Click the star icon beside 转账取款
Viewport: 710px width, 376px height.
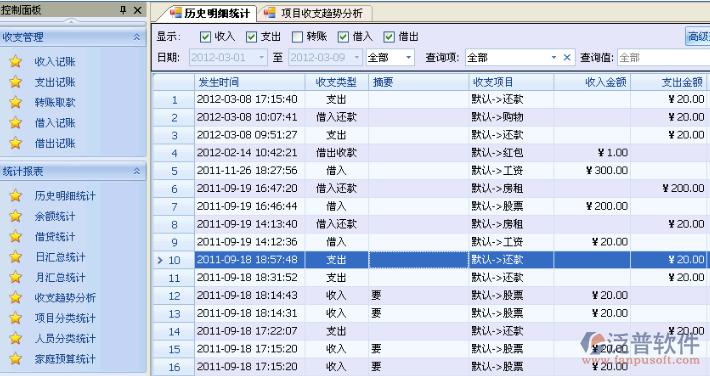click(x=15, y=102)
